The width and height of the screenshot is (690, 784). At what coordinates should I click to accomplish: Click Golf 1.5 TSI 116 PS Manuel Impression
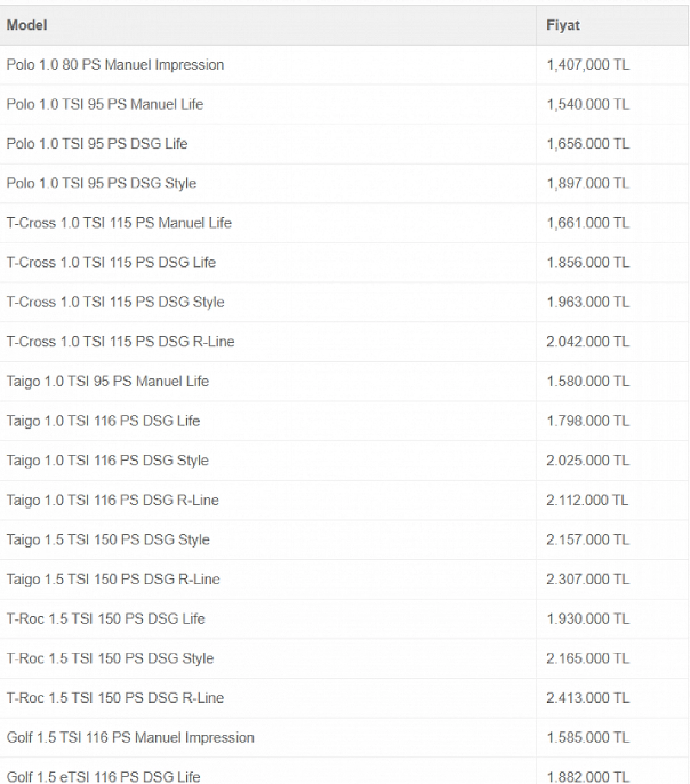(x=130, y=738)
